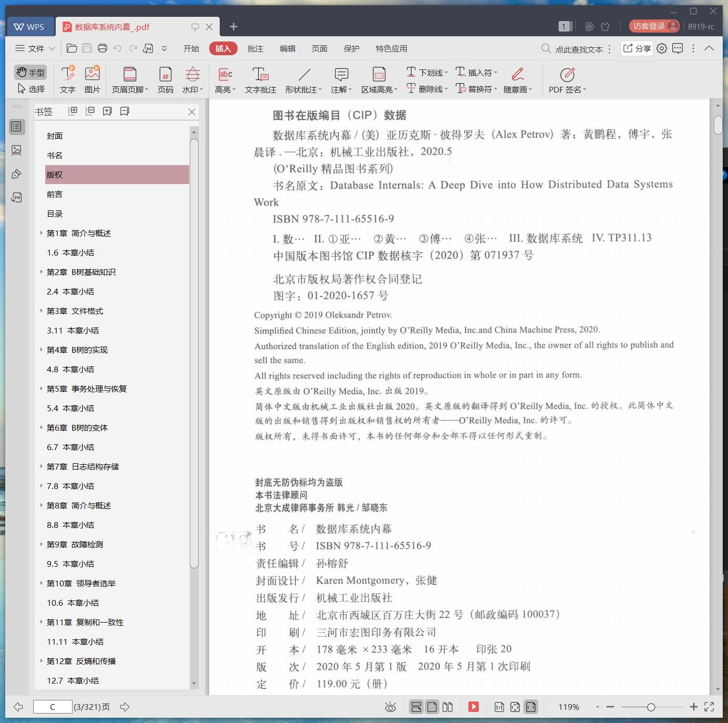Open the 注解 note dropdown
728x723 pixels.
pos(341,80)
